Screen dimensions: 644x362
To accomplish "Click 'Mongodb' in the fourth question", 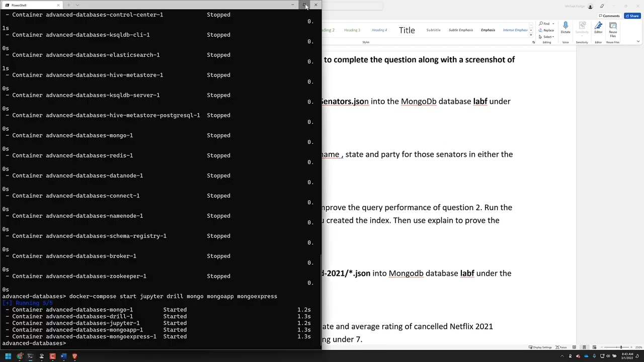I will tap(406, 274).
